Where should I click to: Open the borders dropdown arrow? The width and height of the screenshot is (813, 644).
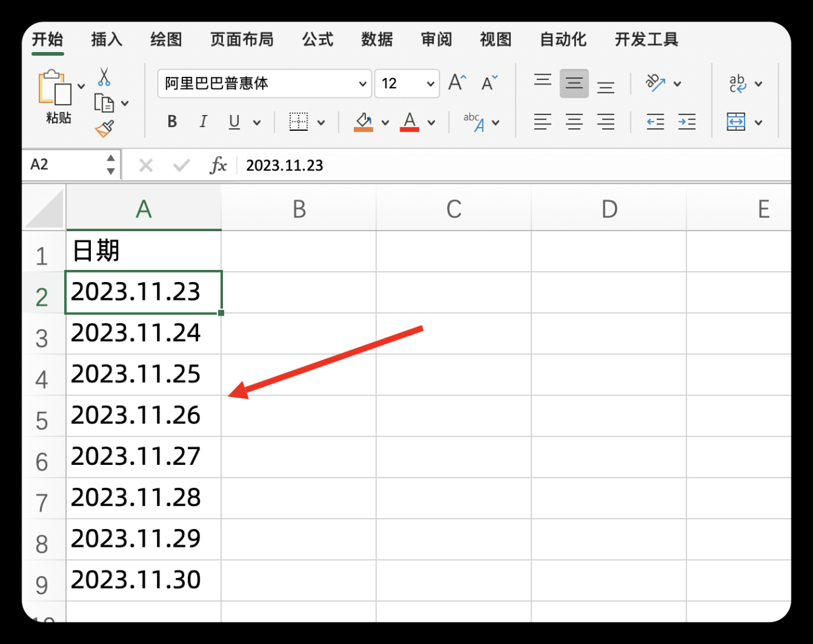pyautogui.click(x=321, y=123)
